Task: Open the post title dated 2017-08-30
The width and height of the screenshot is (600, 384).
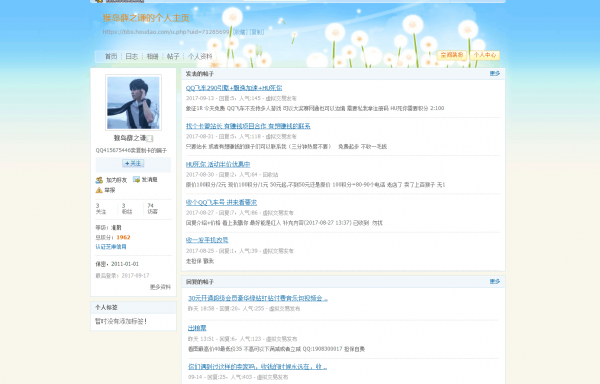Action: [x=218, y=164]
